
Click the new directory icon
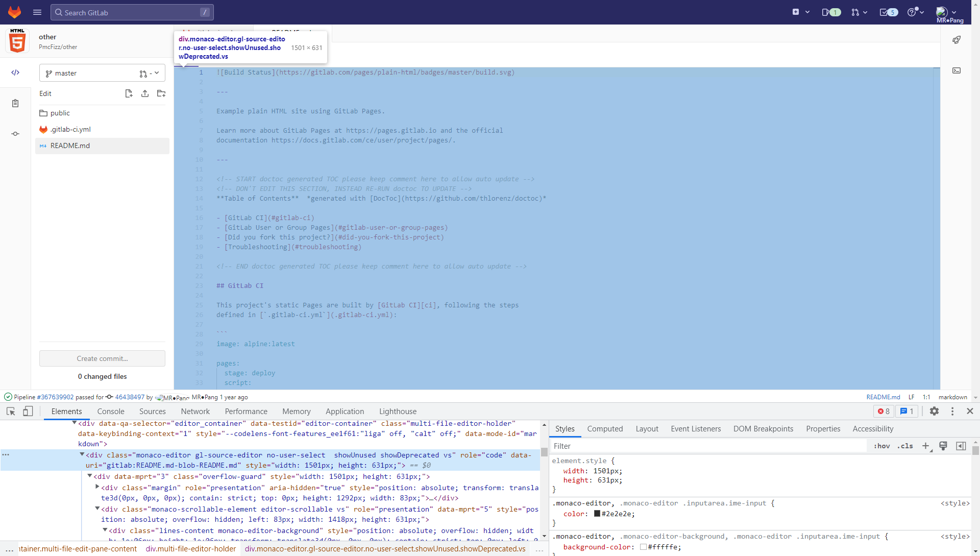click(x=161, y=93)
